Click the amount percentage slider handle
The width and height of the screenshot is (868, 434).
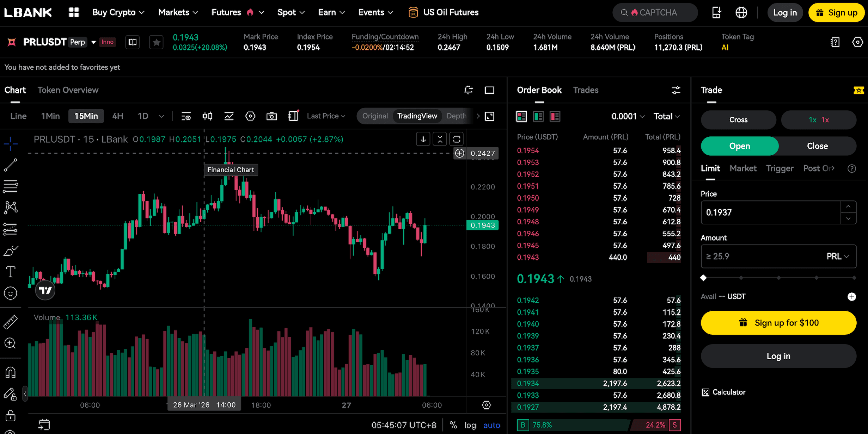[703, 278]
